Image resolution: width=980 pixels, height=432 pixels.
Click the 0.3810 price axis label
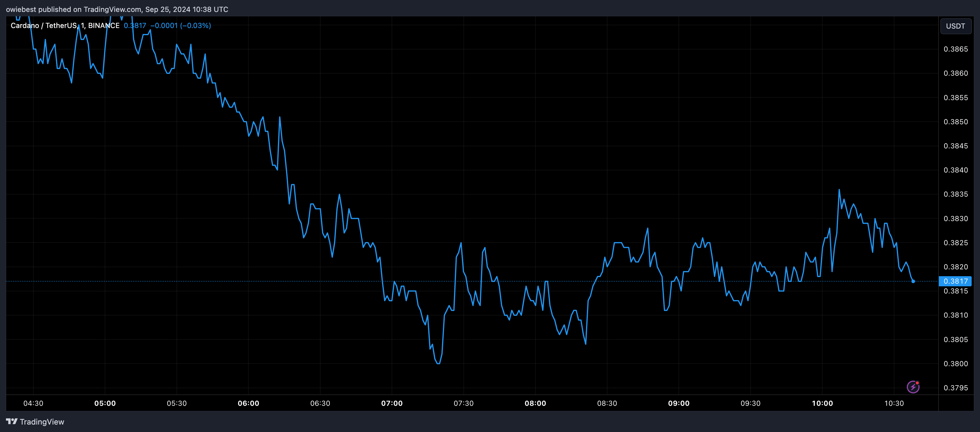pos(956,315)
